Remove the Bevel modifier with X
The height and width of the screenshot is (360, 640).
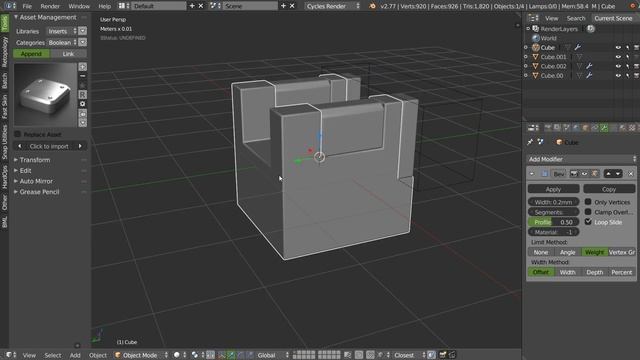631,174
